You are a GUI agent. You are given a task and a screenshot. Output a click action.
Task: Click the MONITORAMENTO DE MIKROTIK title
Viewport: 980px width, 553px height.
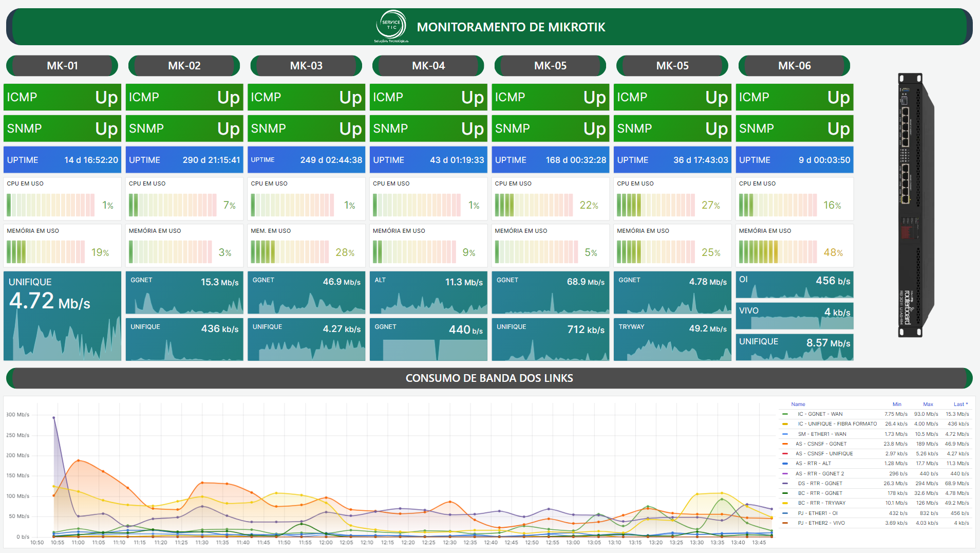(x=511, y=27)
